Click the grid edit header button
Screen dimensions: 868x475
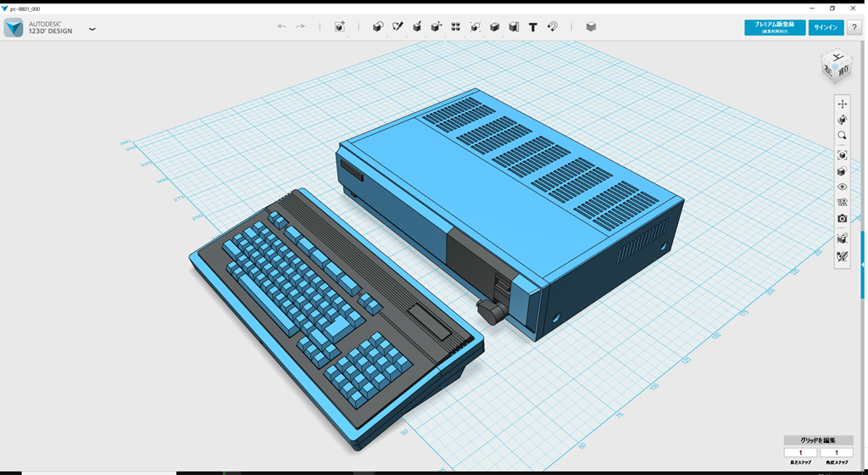click(x=818, y=440)
